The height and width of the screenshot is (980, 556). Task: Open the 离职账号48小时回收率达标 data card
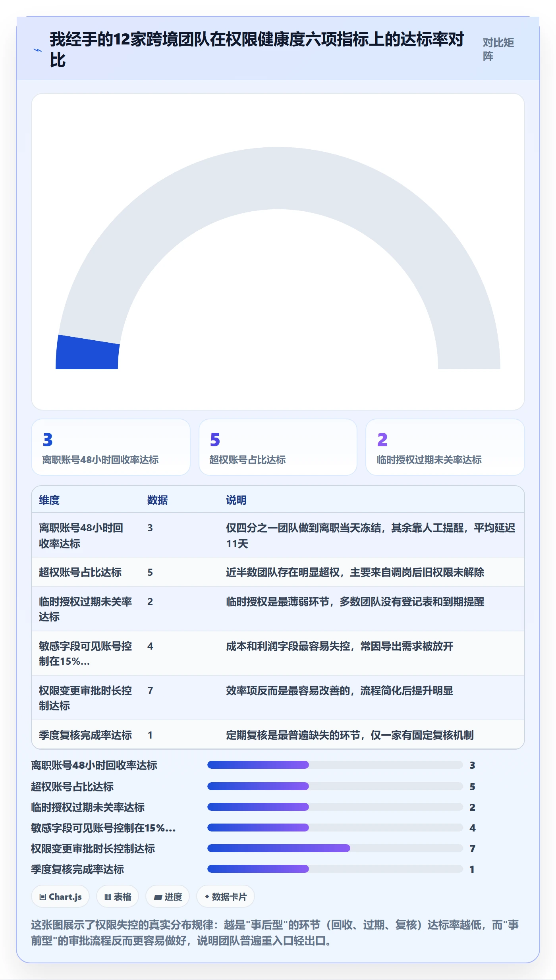[111, 447]
